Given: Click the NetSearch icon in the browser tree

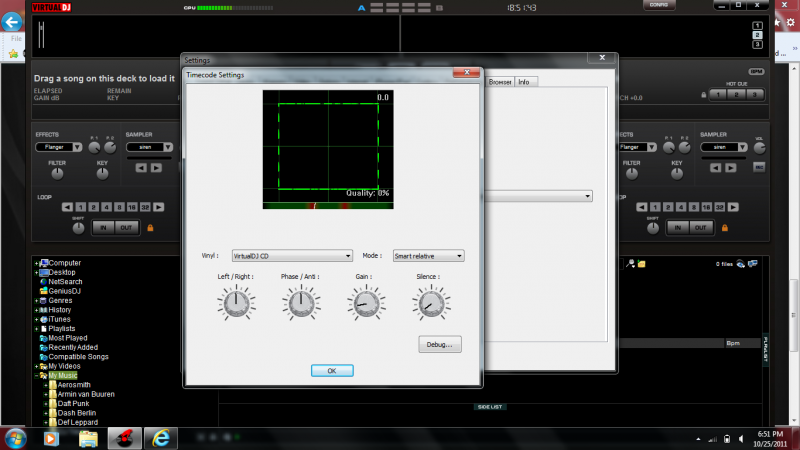Looking at the screenshot, I should tap(42, 282).
